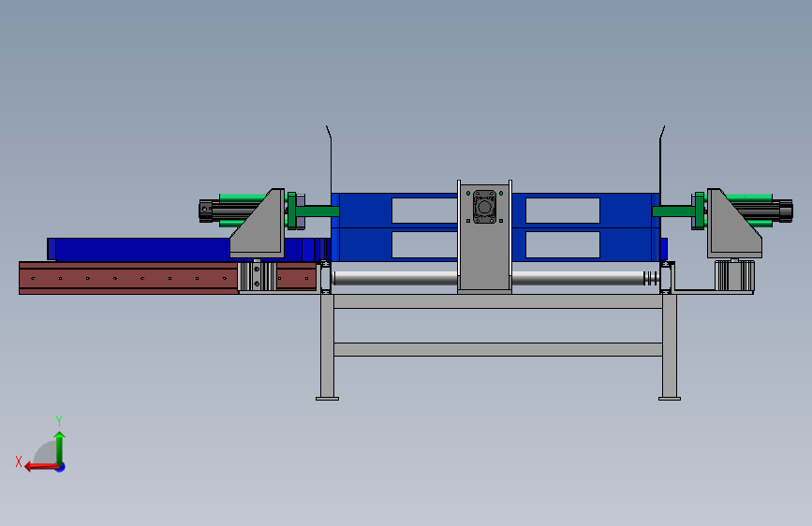
Task: Select the left foot plate of the stand
Action: pyautogui.click(x=327, y=399)
